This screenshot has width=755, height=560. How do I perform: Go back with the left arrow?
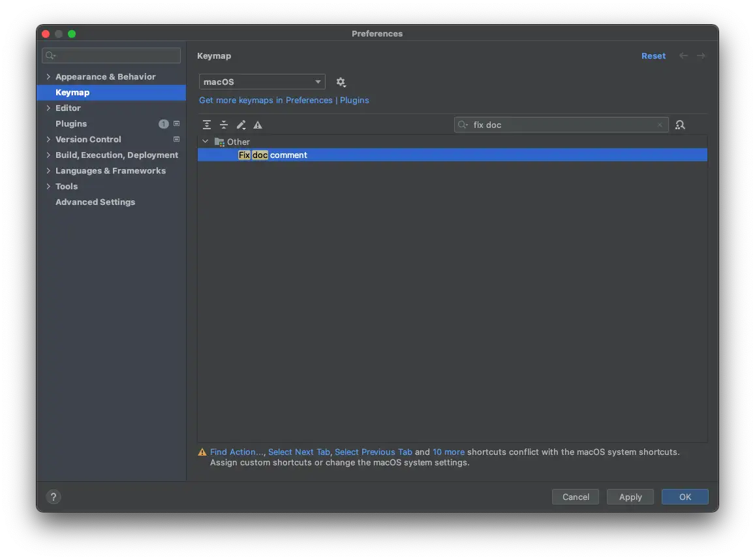pyautogui.click(x=683, y=56)
